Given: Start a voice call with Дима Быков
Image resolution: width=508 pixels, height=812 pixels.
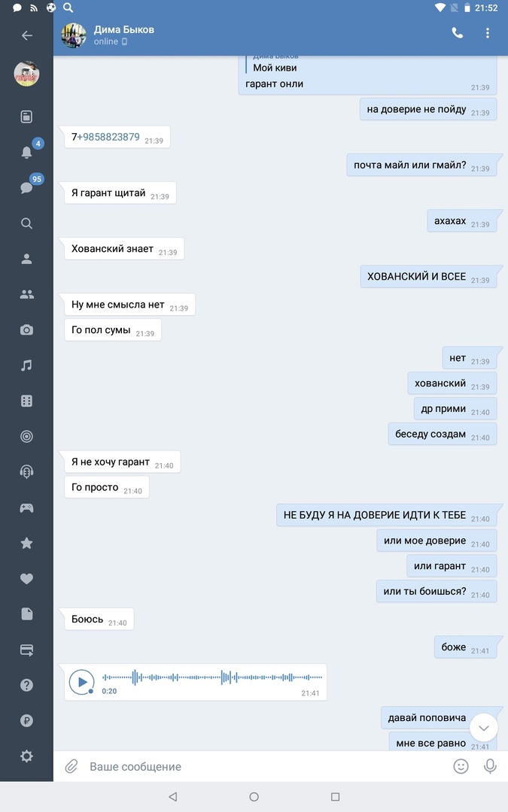Looking at the screenshot, I should pos(458,33).
